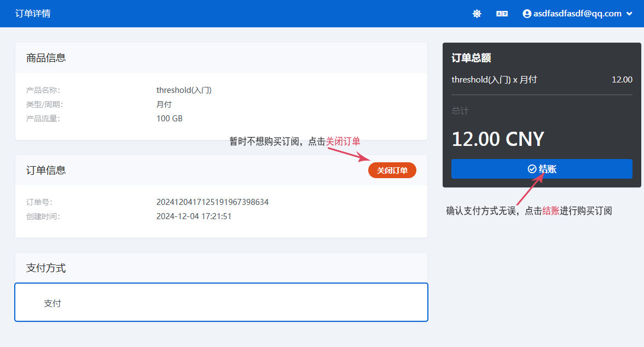Select the 支付 payment method option
Screen dimensions: 644x347
222,302
